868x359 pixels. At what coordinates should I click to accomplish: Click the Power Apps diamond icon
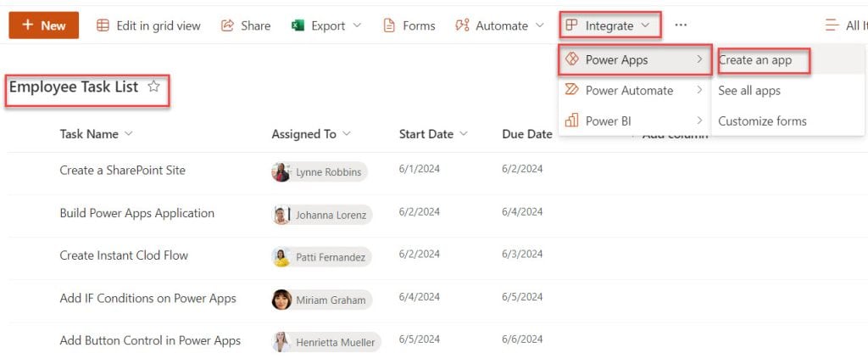(572, 59)
